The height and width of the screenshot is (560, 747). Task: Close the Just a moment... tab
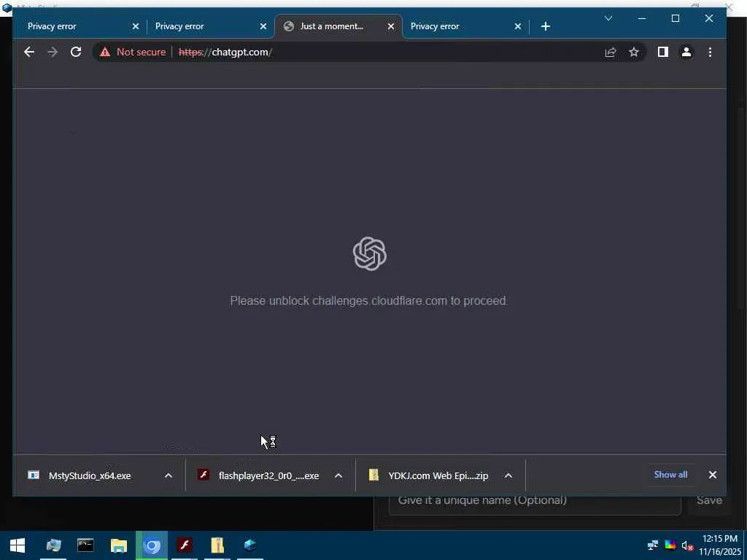click(x=391, y=26)
